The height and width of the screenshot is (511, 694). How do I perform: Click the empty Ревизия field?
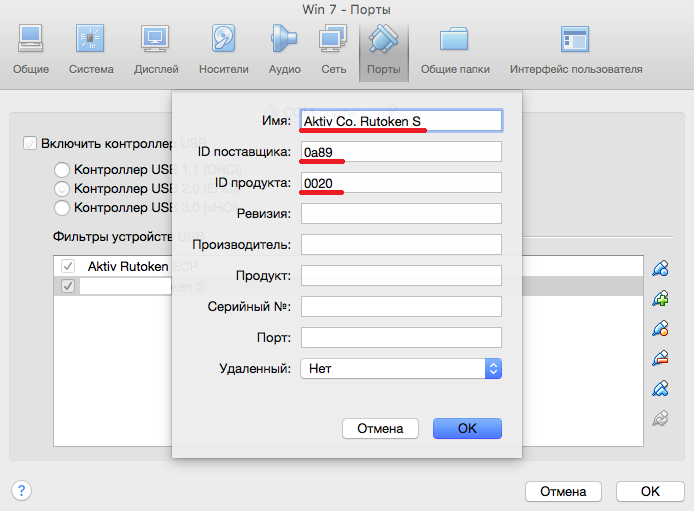pyautogui.click(x=401, y=214)
